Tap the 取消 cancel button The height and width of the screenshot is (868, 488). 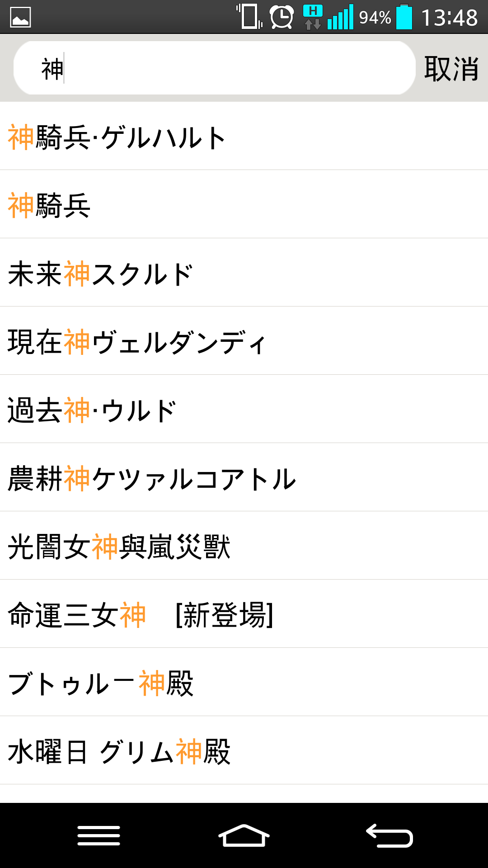click(451, 69)
